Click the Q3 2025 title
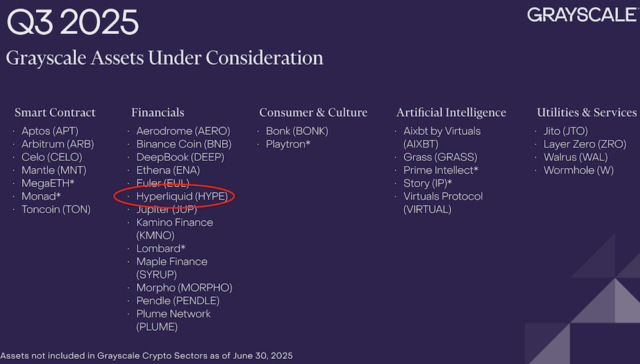640x364 pixels. (x=73, y=22)
